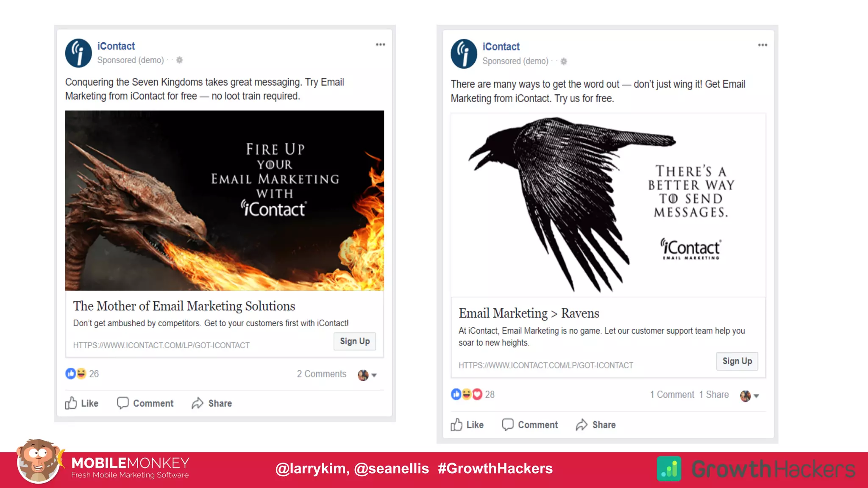The image size is (868, 488).
Task: Like the raven ad post
Action: pos(467,424)
